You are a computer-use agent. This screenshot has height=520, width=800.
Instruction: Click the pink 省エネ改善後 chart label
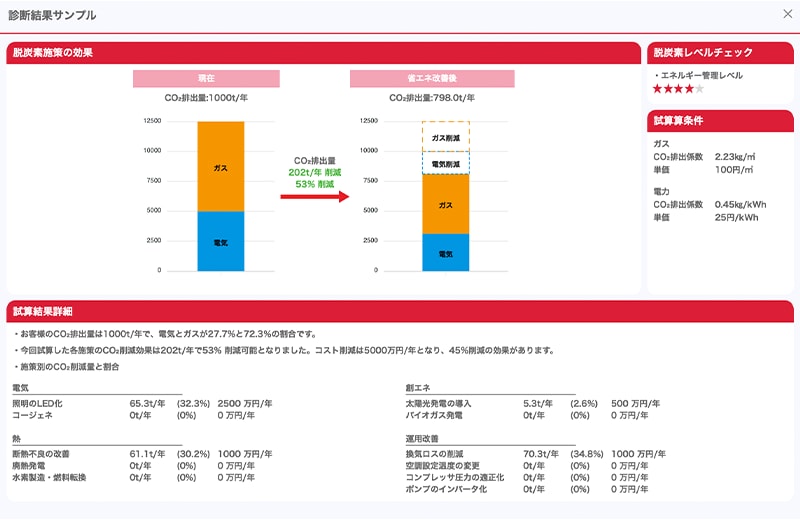click(432, 78)
